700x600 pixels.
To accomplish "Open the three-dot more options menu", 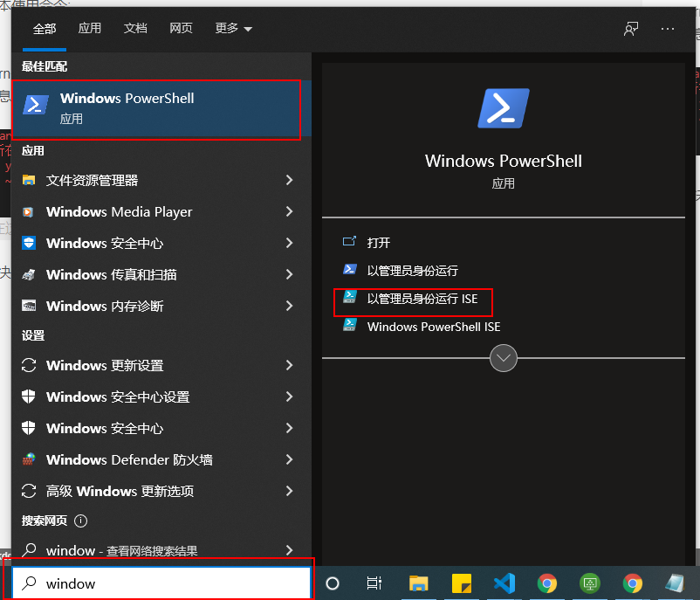I will point(668,29).
